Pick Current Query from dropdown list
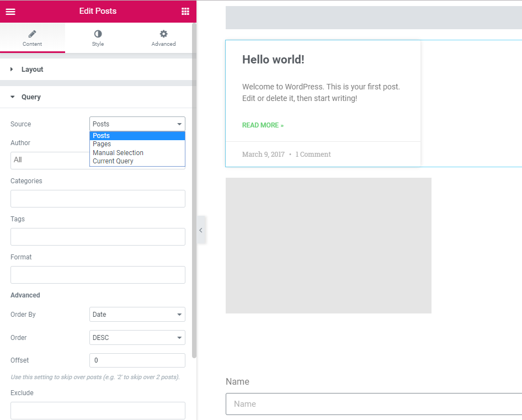522x420 pixels. click(113, 161)
